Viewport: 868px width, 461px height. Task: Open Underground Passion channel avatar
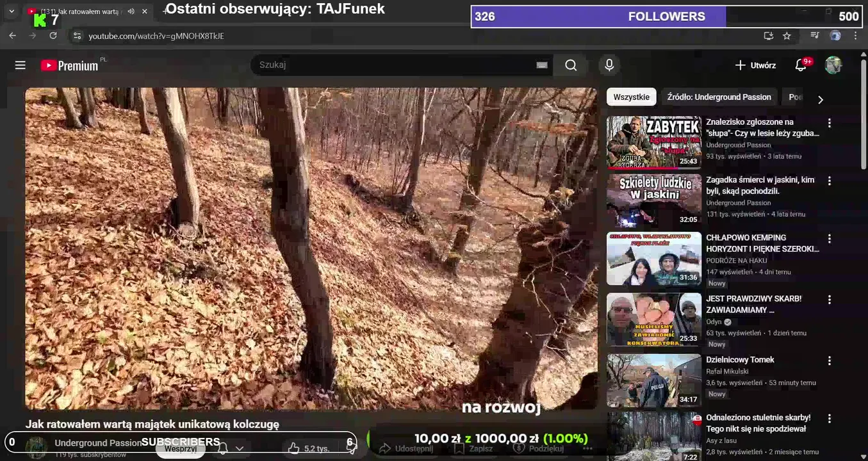click(x=37, y=448)
